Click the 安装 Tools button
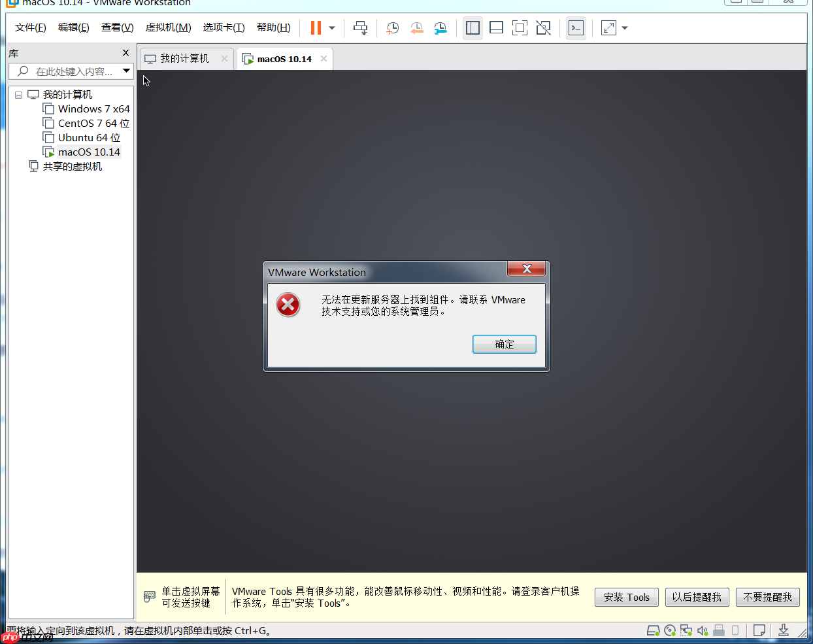Screen dimensions: 813x644 (x=625, y=596)
